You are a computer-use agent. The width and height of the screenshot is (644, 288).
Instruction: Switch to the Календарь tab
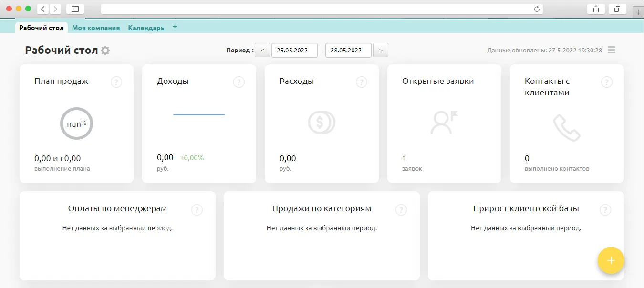click(x=146, y=28)
